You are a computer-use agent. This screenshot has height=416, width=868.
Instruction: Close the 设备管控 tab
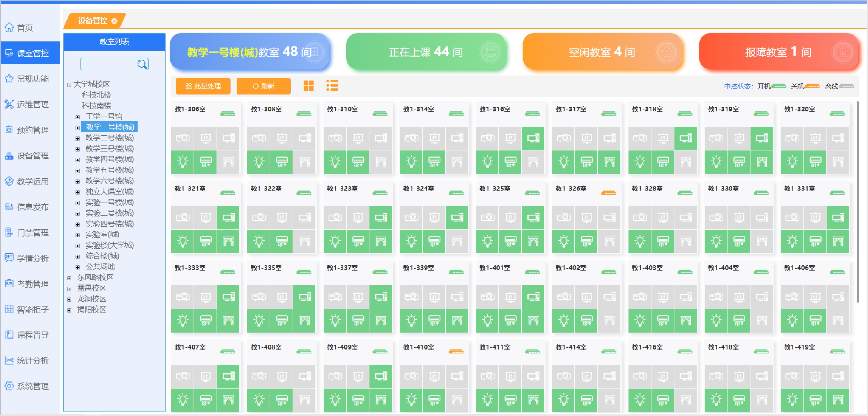(x=114, y=21)
